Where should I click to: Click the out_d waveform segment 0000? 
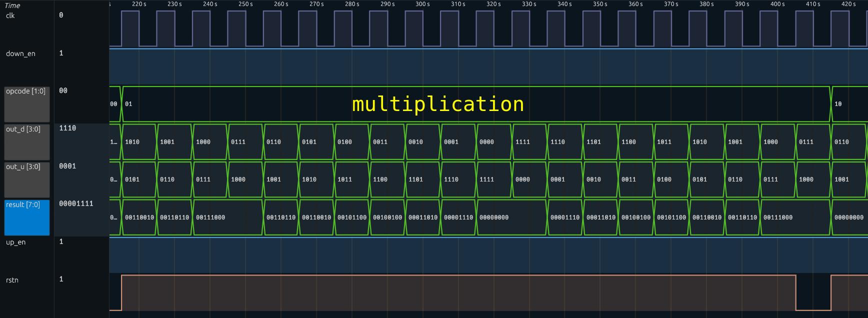tap(486, 142)
